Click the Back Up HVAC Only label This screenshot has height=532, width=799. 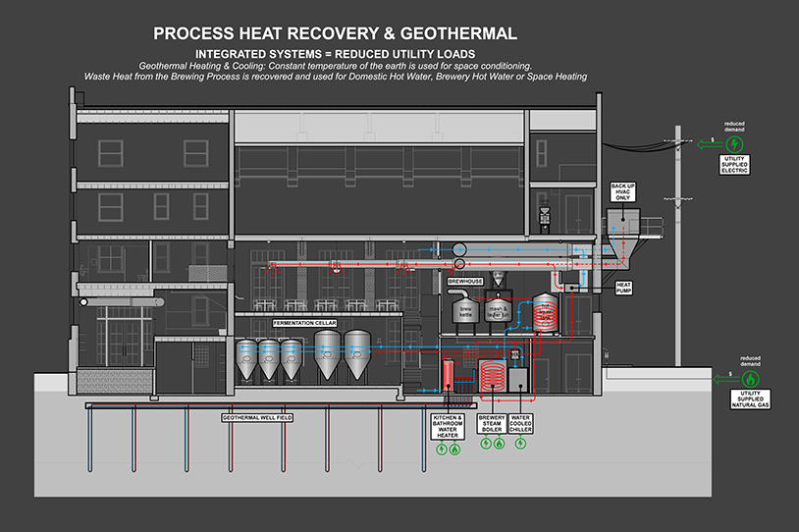point(622,190)
